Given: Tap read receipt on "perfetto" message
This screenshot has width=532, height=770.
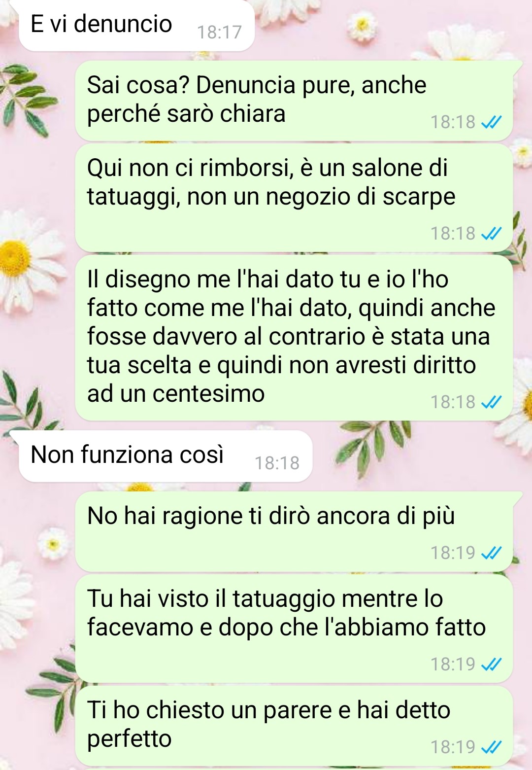Looking at the screenshot, I should click(x=491, y=747).
